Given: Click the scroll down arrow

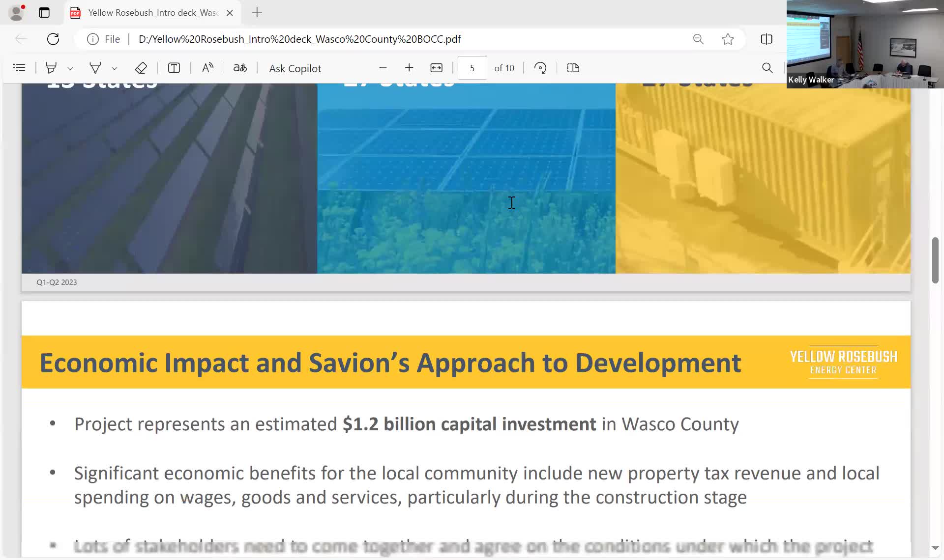Looking at the screenshot, I should [x=935, y=548].
